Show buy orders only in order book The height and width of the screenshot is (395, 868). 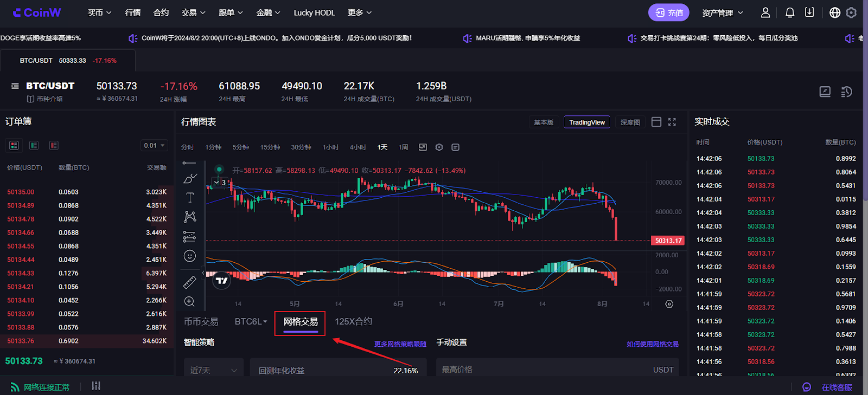click(34, 145)
